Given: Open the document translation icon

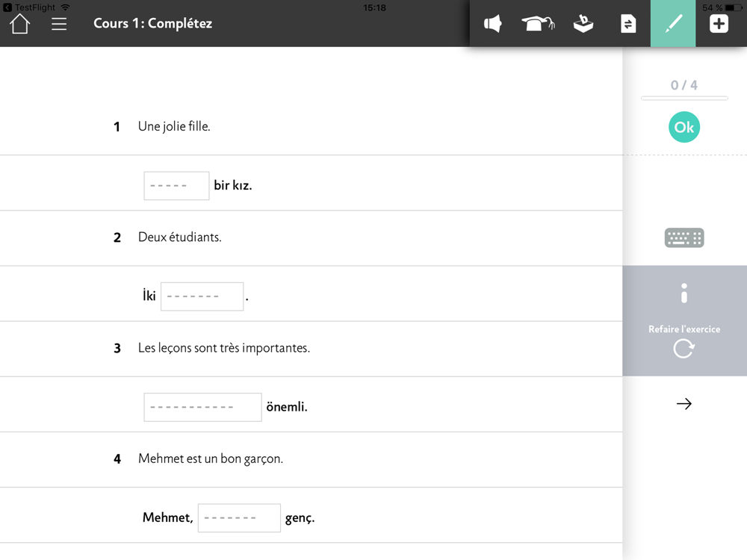Looking at the screenshot, I should pos(628,23).
